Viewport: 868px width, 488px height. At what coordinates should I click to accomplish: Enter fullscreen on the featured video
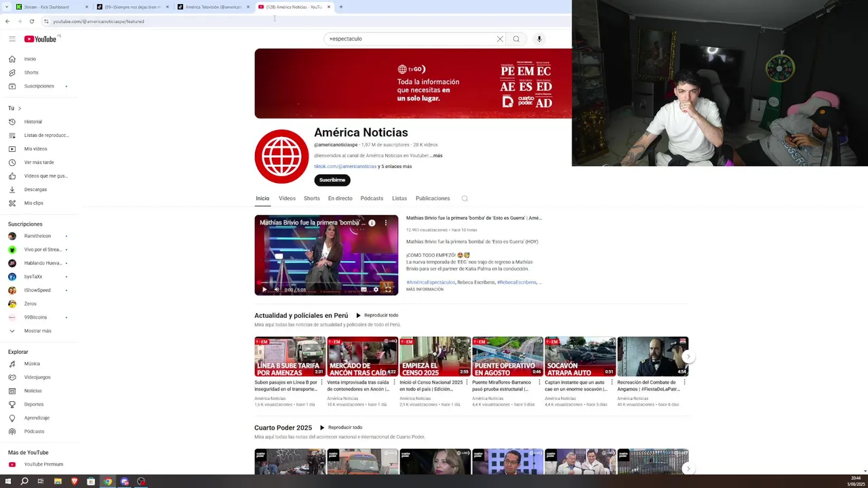pos(388,289)
